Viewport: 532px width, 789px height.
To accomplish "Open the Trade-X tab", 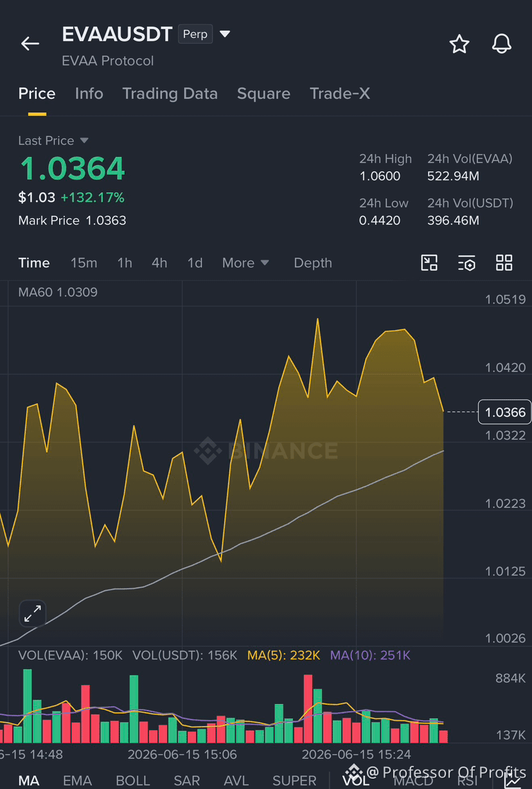I will click(340, 94).
